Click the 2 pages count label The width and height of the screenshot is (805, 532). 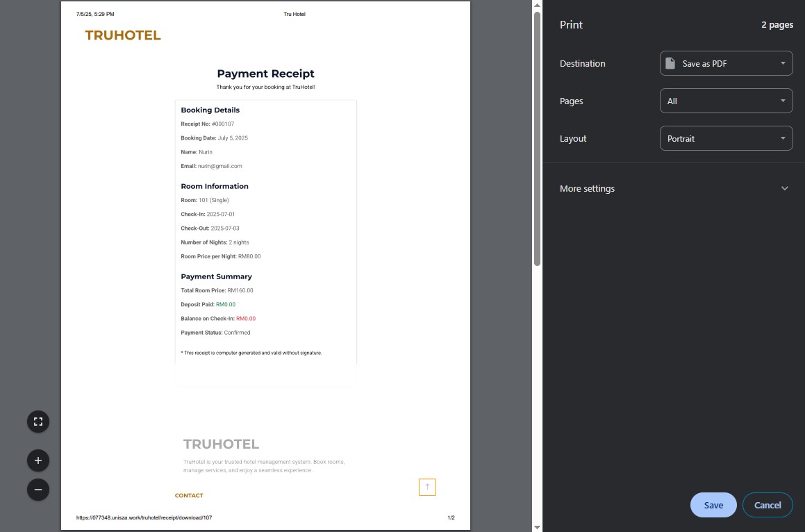click(777, 25)
